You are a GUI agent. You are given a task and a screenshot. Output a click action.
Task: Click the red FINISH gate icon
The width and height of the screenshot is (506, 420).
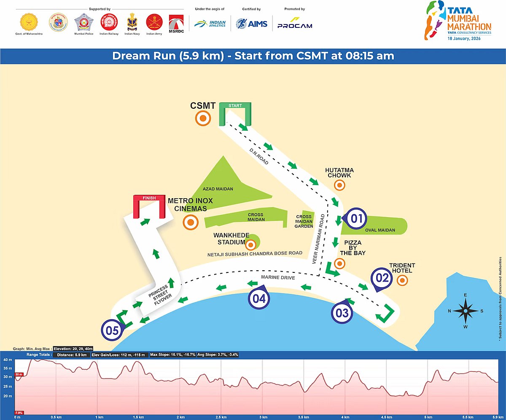(149, 206)
